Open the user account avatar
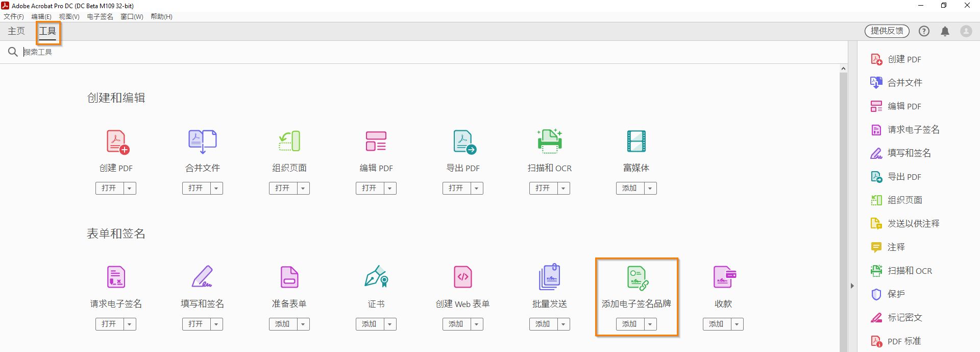Screen dimensions: 980x352 966,31
